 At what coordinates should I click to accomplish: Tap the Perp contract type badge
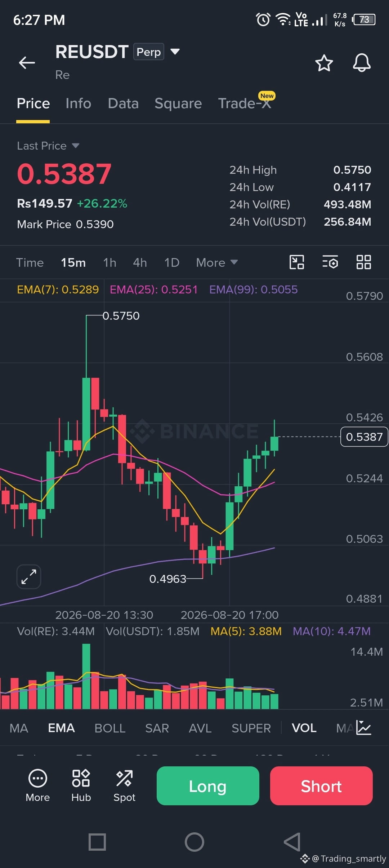pos(148,52)
